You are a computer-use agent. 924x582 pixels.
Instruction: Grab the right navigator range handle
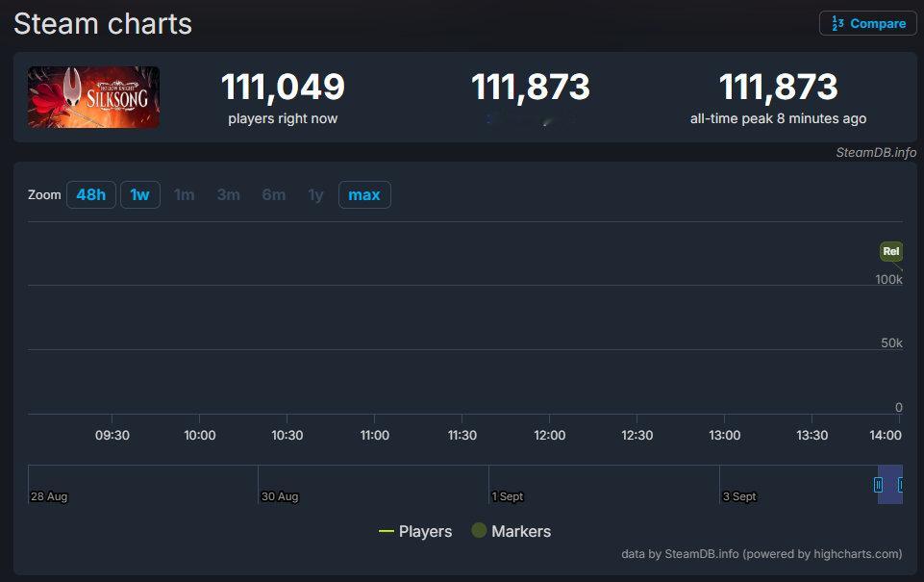(x=900, y=485)
